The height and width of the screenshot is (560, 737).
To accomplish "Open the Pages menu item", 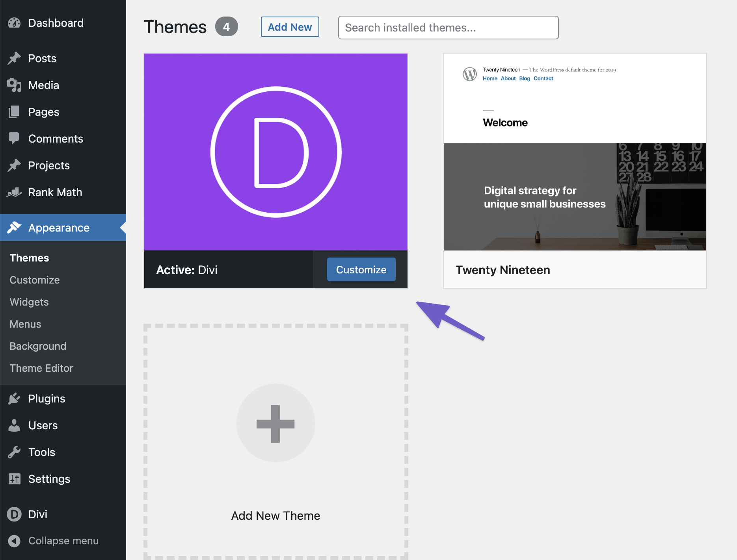I will click(63, 112).
